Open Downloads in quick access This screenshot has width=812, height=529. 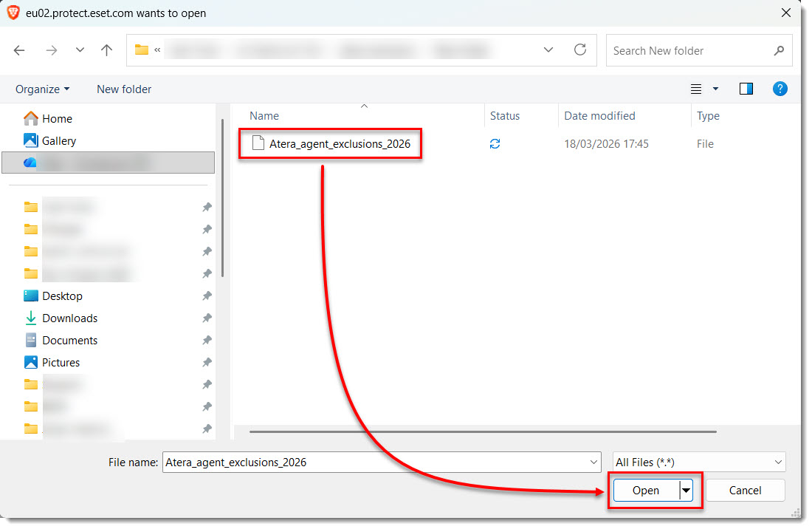pos(69,318)
